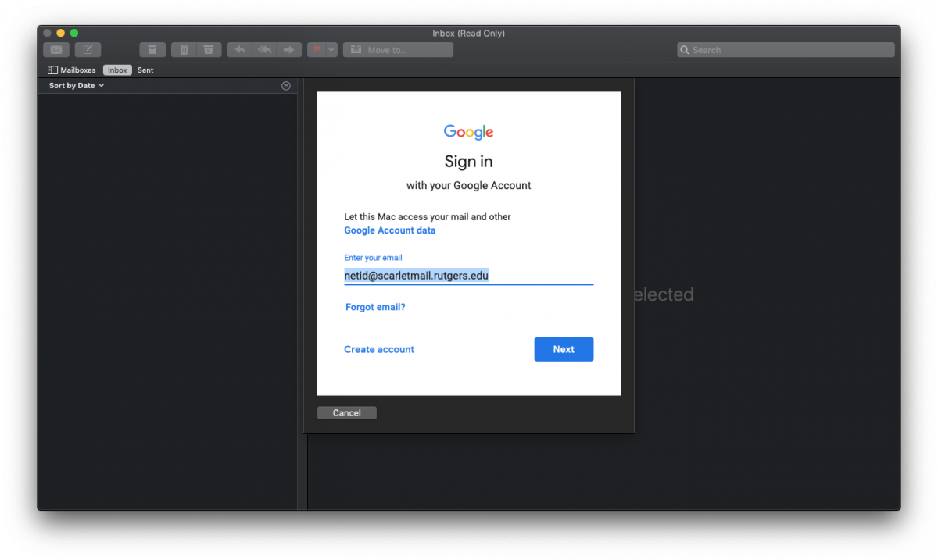Open the Forgot email link

tap(374, 307)
